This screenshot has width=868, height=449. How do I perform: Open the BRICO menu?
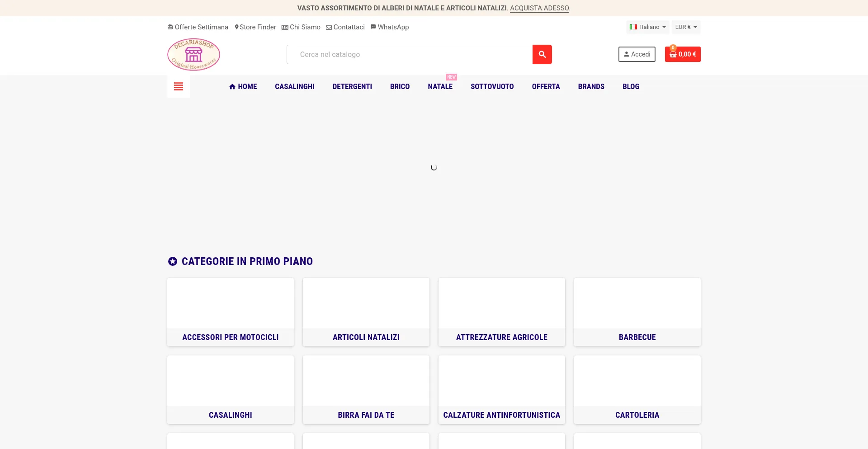(x=400, y=86)
